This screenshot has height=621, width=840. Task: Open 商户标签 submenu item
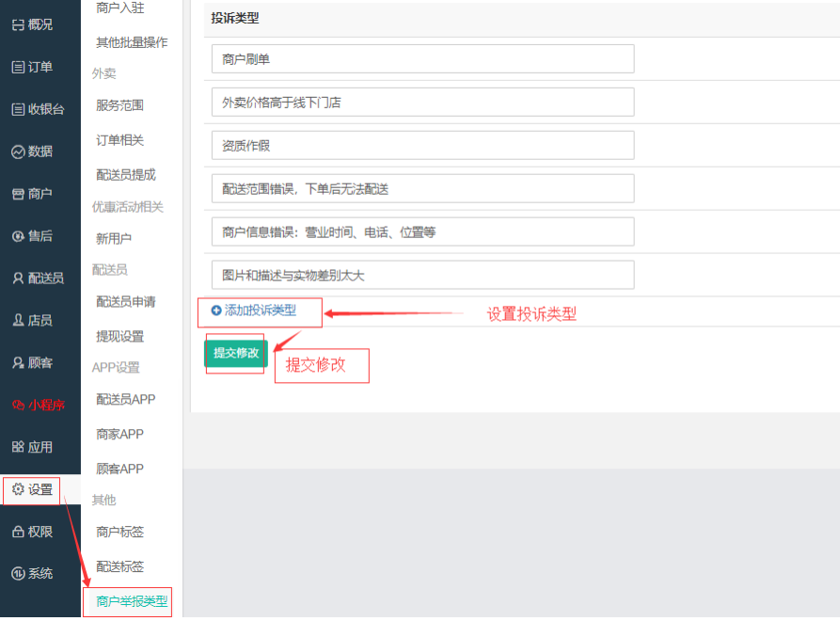pos(120,532)
